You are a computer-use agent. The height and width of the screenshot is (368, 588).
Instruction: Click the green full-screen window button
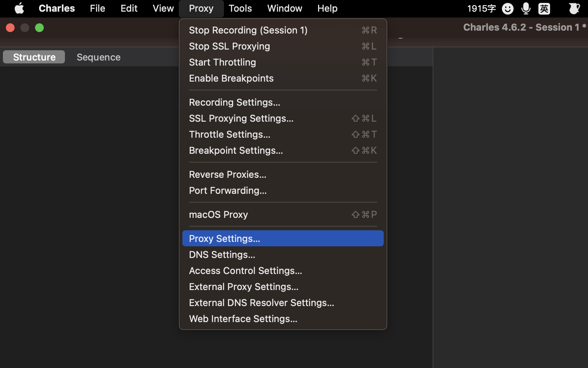pyautogui.click(x=39, y=28)
